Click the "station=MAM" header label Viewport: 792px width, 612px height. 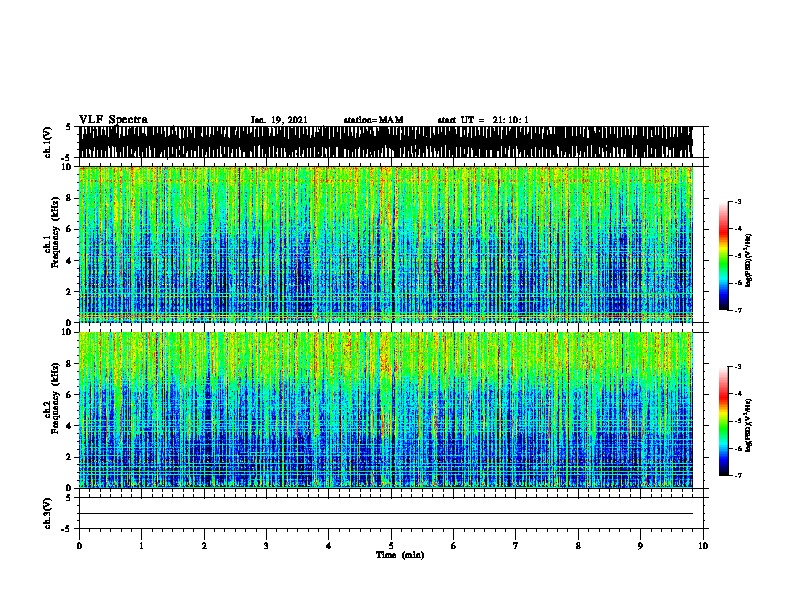373,120
